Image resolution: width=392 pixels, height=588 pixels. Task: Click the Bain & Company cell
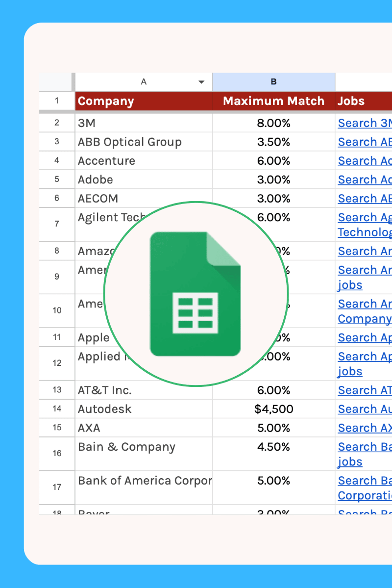[x=144, y=454]
